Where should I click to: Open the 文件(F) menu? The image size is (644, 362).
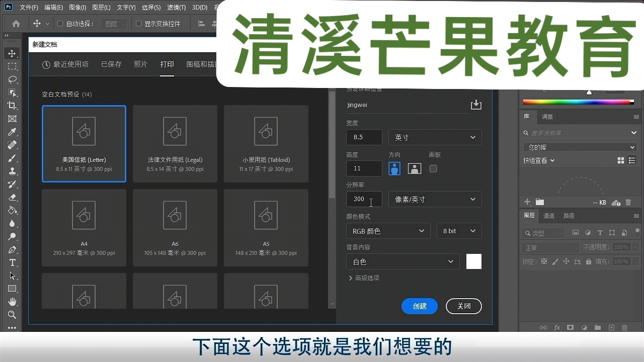coord(29,8)
